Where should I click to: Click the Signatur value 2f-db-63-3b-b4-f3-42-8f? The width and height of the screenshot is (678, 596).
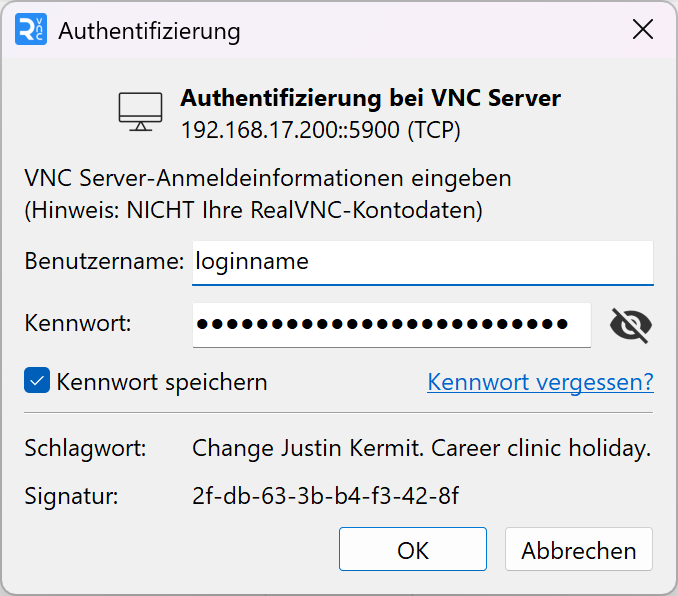click(x=325, y=495)
